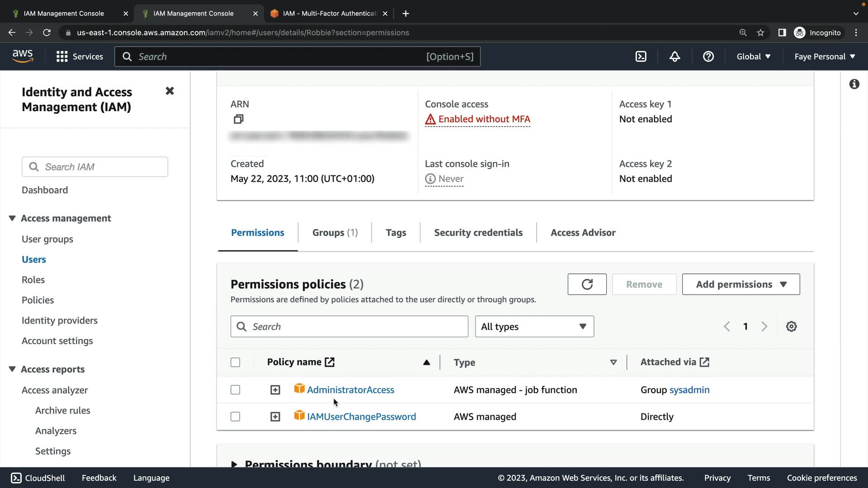Open the All types filter dropdown
The image size is (868, 488).
click(x=534, y=326)
